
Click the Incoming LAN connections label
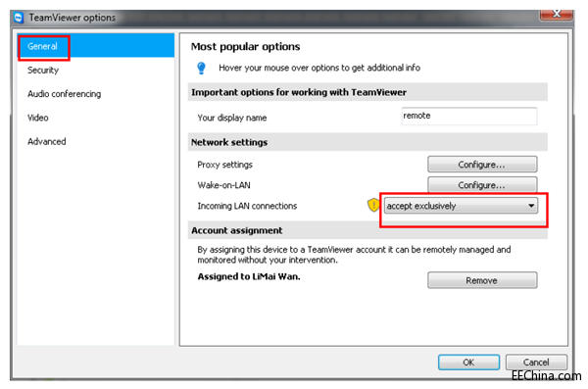click(247, 206)
